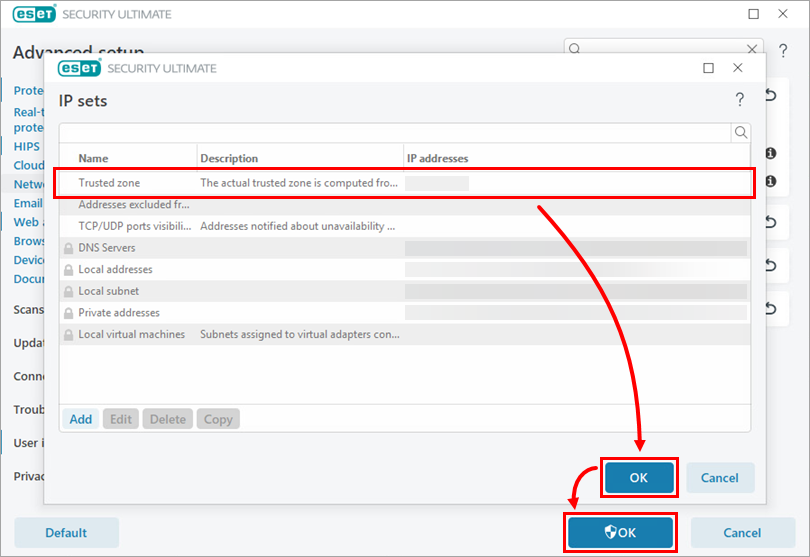Confirm IP sets dialog with OK

tap(639, 478)
